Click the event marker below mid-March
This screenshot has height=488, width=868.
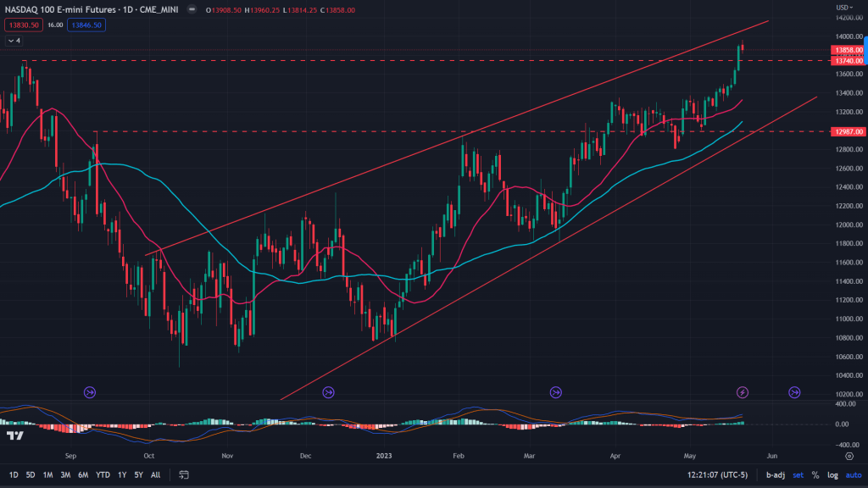point(555,392)
